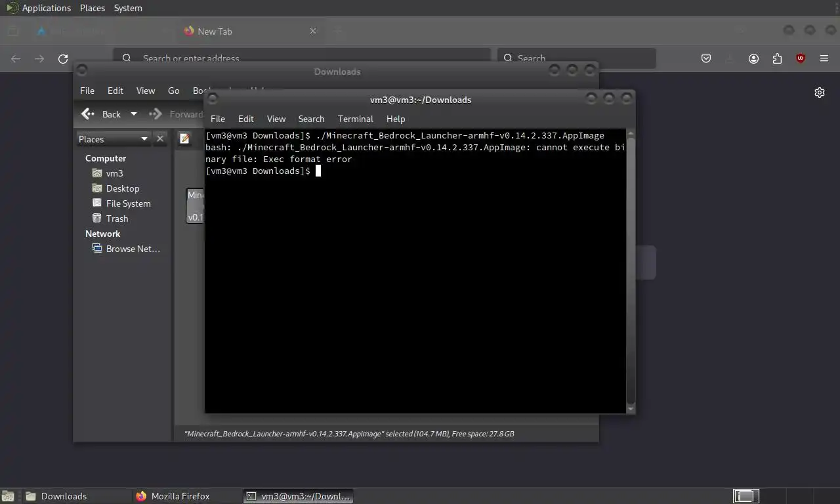Click the terminal scrollbar down arrow

[x=631, y=409]
